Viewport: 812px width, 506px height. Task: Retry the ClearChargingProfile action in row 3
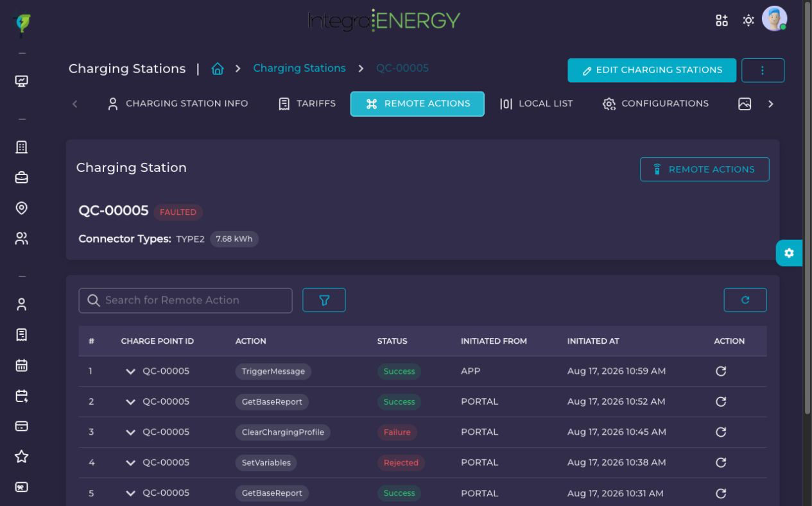[x=721, y=432]
